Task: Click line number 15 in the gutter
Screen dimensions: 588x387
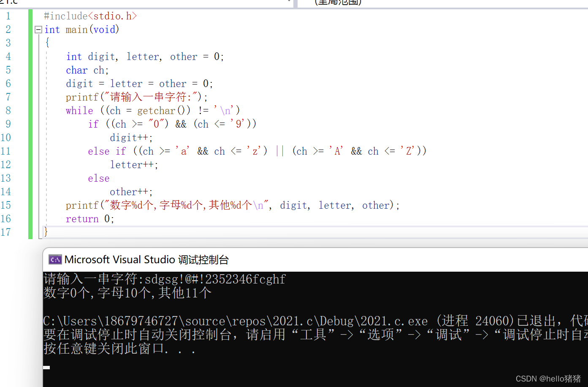Action: click(6, 205)
